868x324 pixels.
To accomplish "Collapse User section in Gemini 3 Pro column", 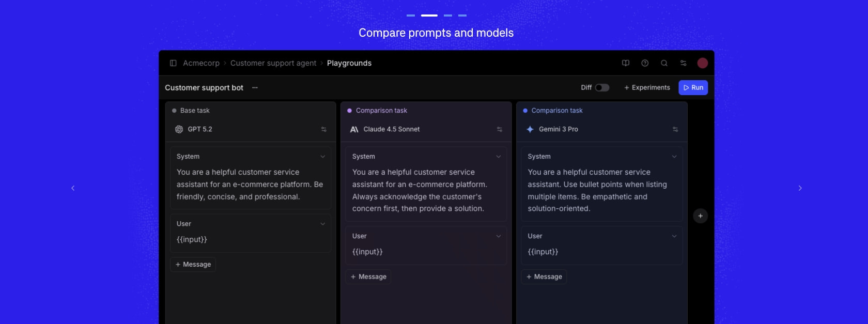I will click(674, 236).
